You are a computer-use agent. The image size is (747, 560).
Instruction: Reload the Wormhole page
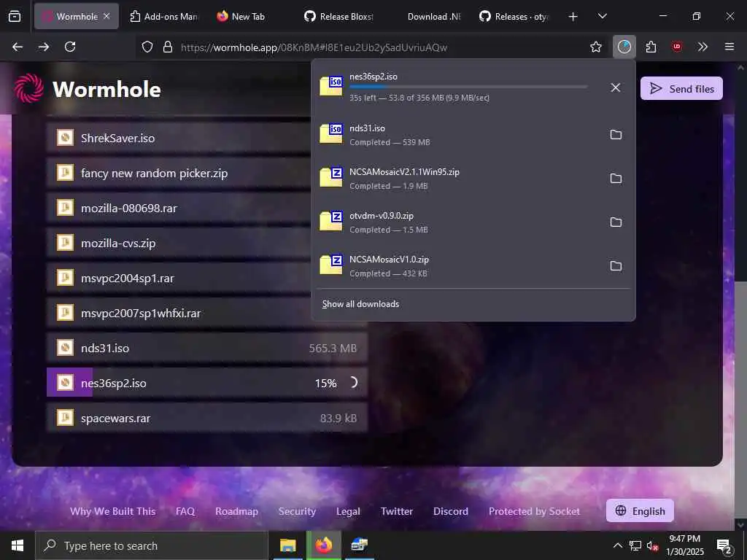tap(70, 47)
